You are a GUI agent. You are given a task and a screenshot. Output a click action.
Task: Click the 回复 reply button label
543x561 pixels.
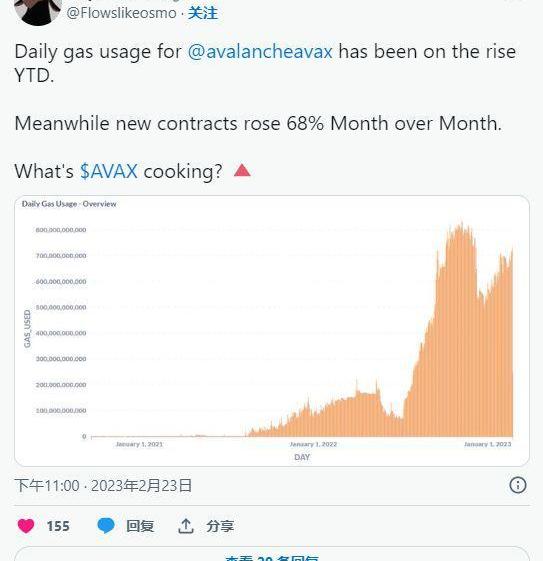point(140,526)
